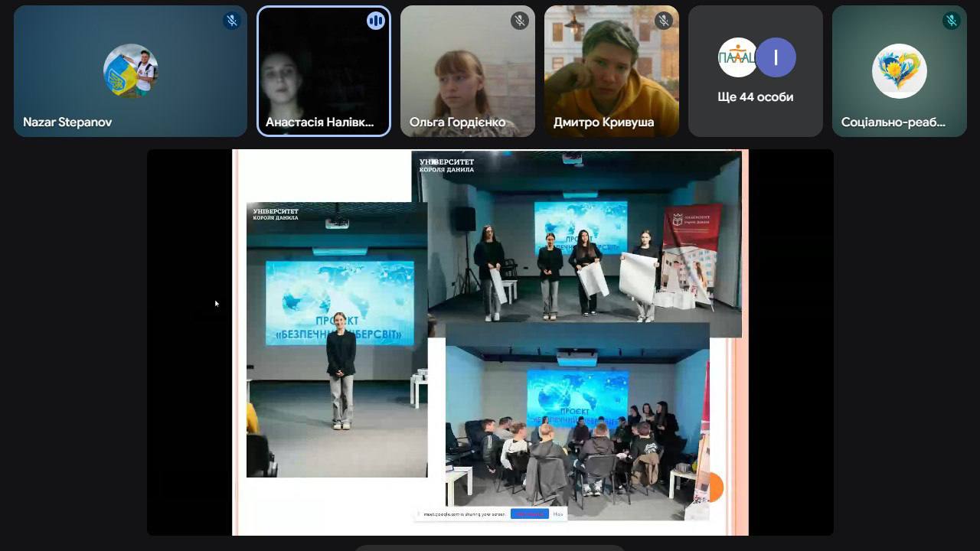Click Nazar Stepanov's muted microphone icon

click(x=231, y=21)
